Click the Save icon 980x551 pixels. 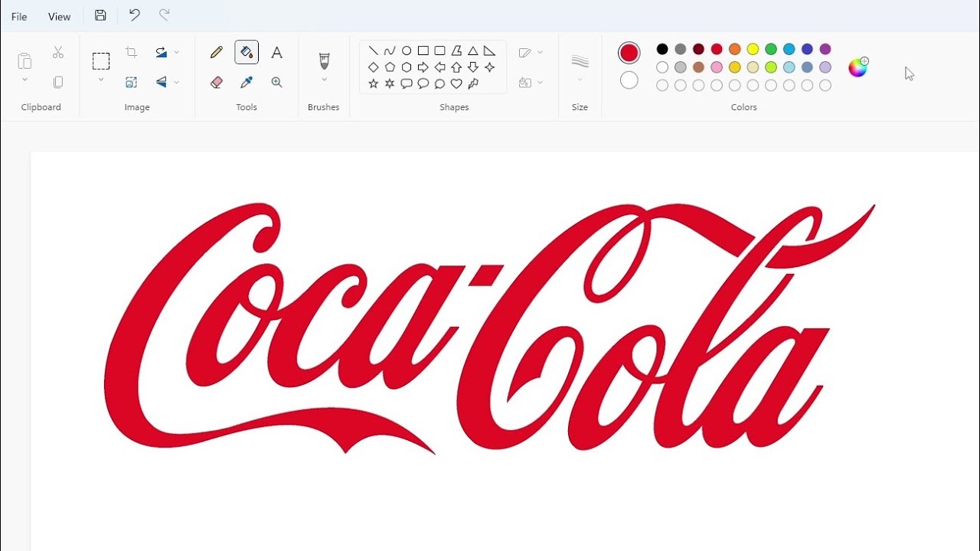(x=100, y=15)
